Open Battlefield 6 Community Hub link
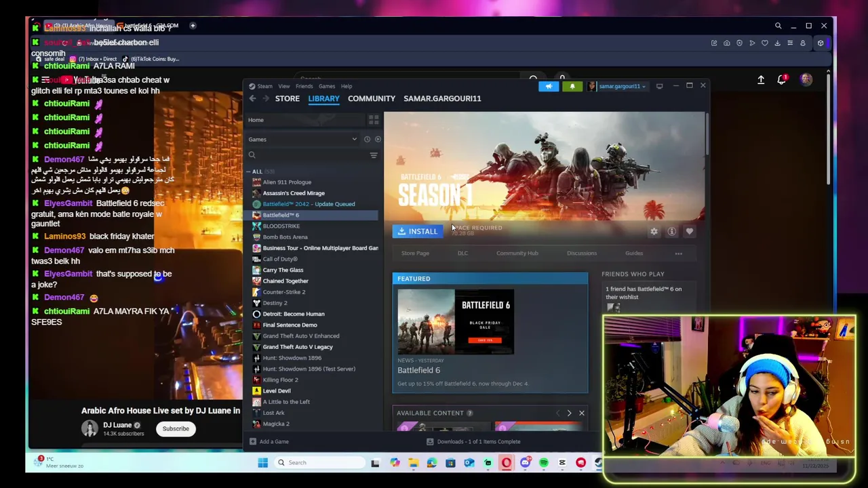This screenshot has height=488, width=868. 517,253
